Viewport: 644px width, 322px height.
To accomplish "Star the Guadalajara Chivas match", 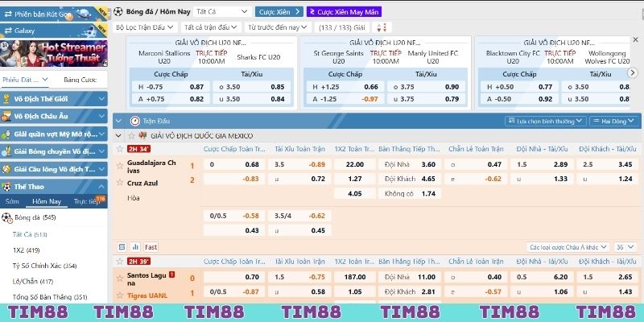I will pos(119,149).
